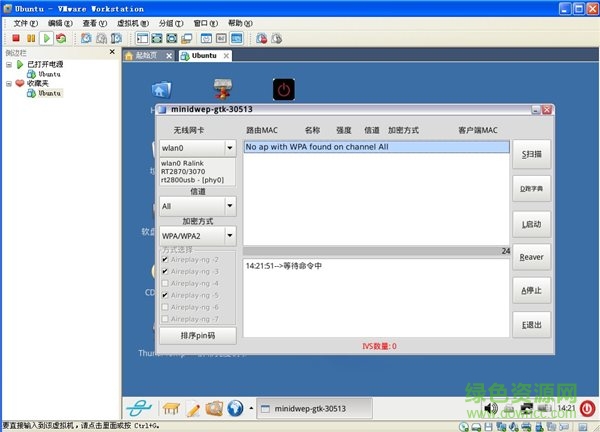600x432 pixels.
Task: Click the red shutdown button in taskbar corner
Action: 587,408
